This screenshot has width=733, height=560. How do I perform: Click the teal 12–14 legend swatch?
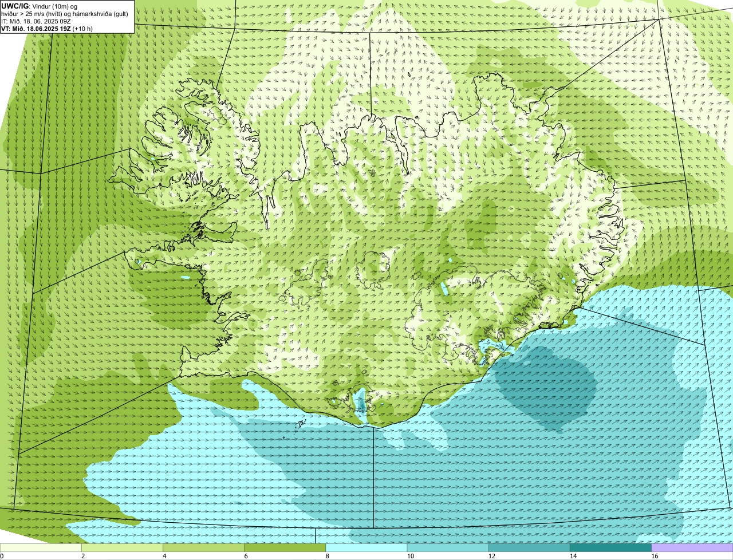529,547
